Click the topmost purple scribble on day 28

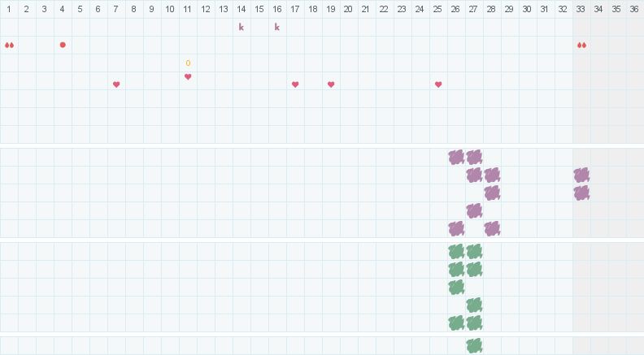(x=492, y=175)
